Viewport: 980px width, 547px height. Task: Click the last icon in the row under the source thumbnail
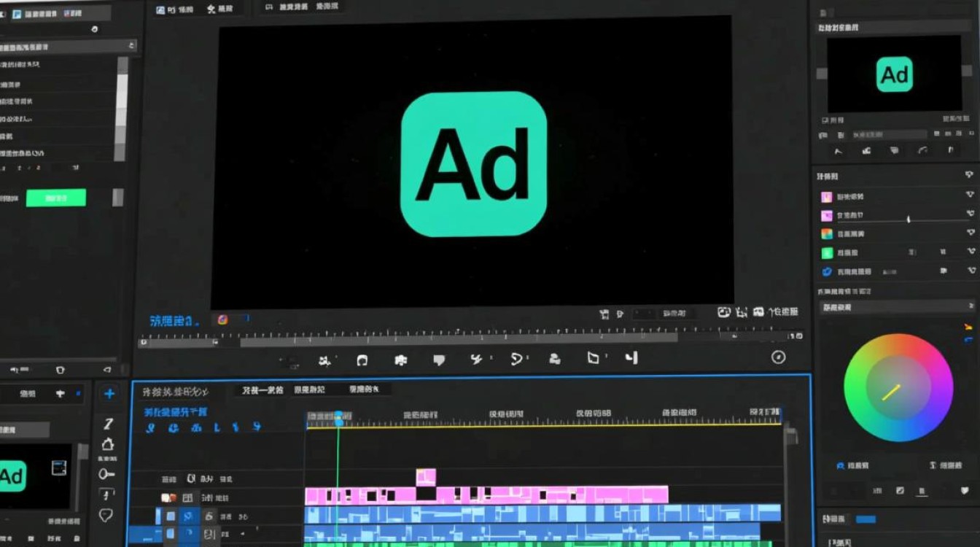pyautogui.click(x=951, y=150)
